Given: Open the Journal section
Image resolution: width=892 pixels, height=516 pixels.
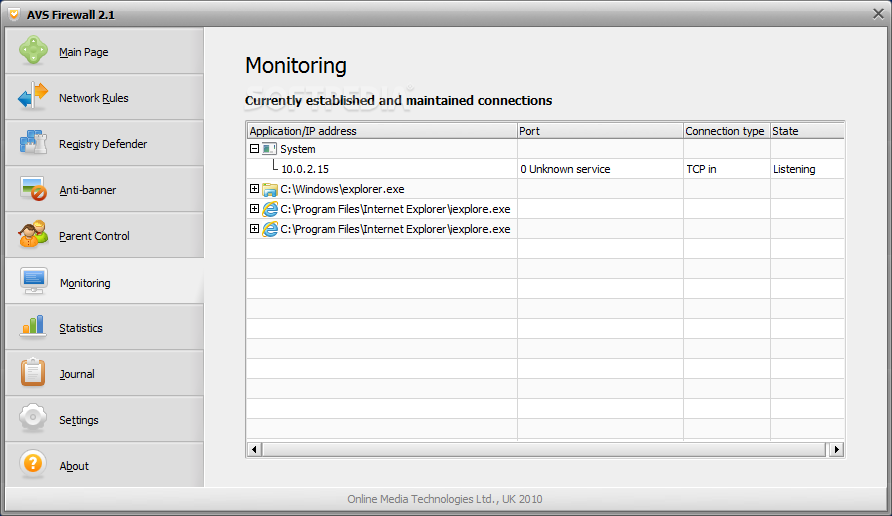Looking at the screenshot, I should 104,374.
